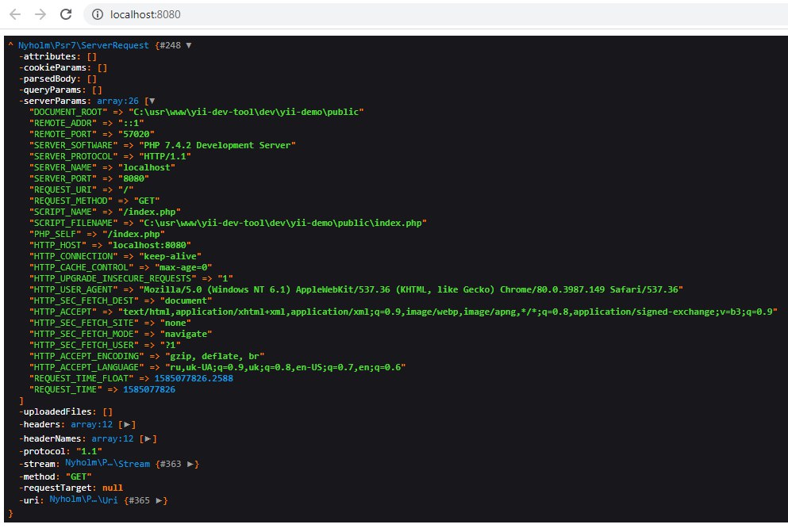The width and height of the screenshot is (788, 532).
Task: Click the SCRIPT_FILENAME path value
Action: click(283, 223)
